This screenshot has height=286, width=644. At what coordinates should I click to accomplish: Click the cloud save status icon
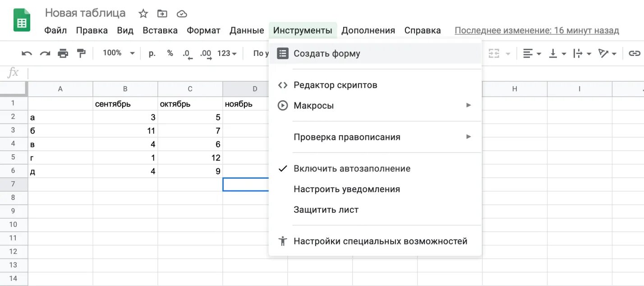(x=182, y=14)
